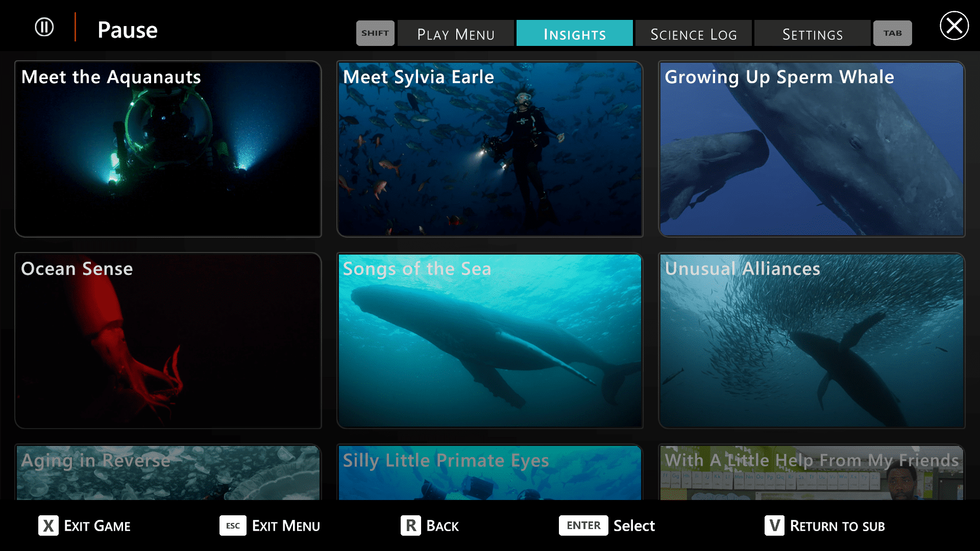
Task: Open Meet Sylvia Earle video card
Action: [490, 149]
